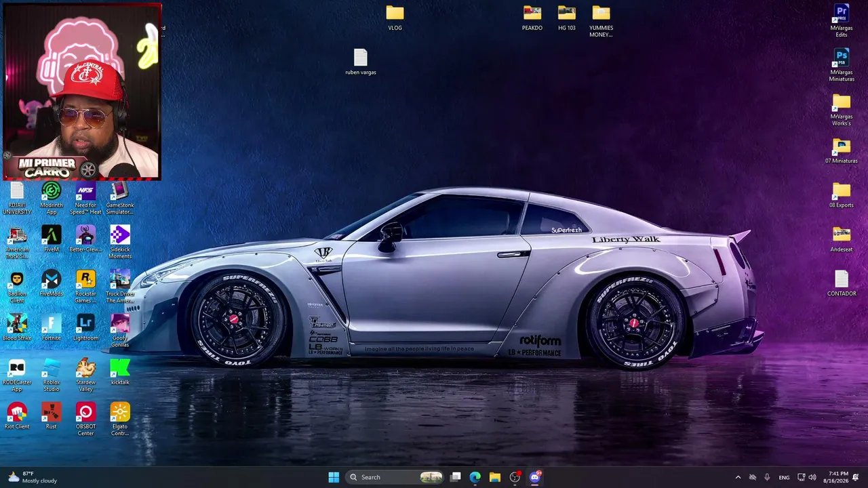868x488 pixels.
Task: Select the kicktalk desktop shortcut
Action: [x=120, y=372]
